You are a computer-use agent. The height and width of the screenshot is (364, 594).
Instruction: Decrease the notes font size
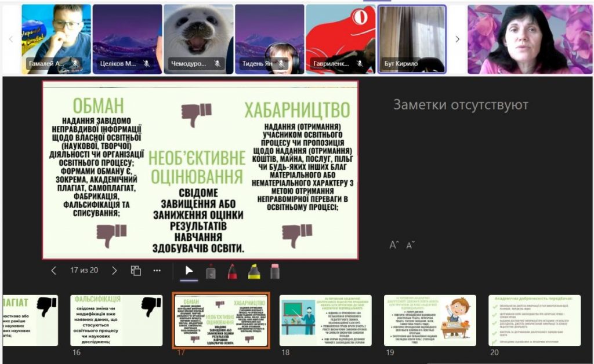[411, 245]
